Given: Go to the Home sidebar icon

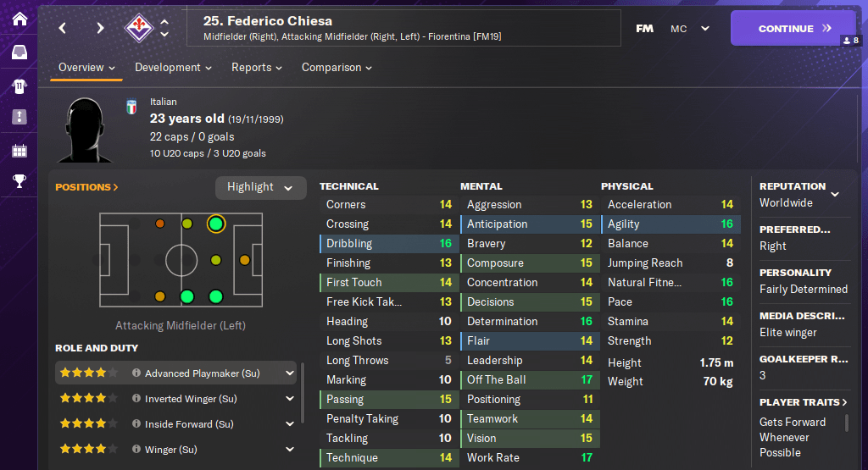Looking at the screenshot, I should 19,19.
